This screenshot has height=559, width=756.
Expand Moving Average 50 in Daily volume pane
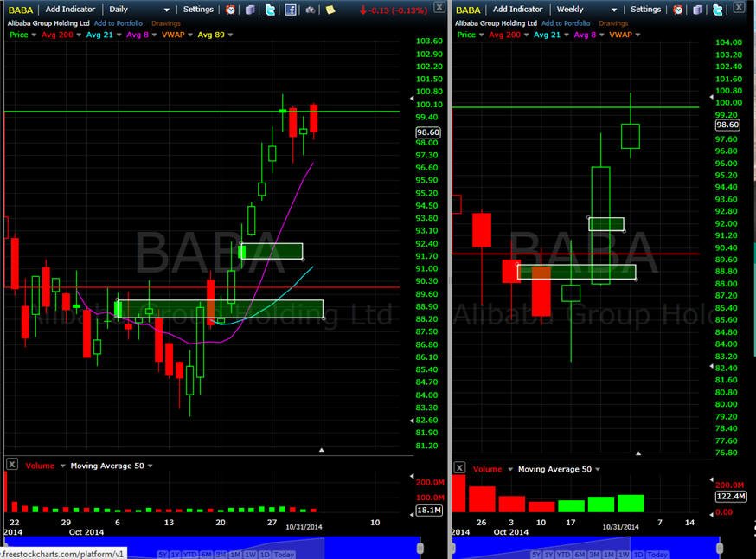point(150,466)
